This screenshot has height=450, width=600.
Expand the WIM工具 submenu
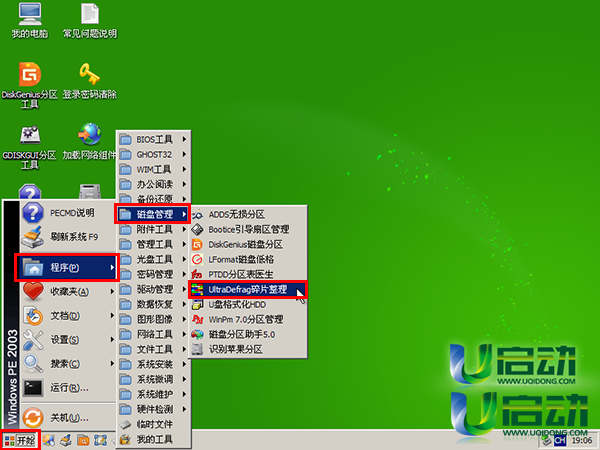153,169
